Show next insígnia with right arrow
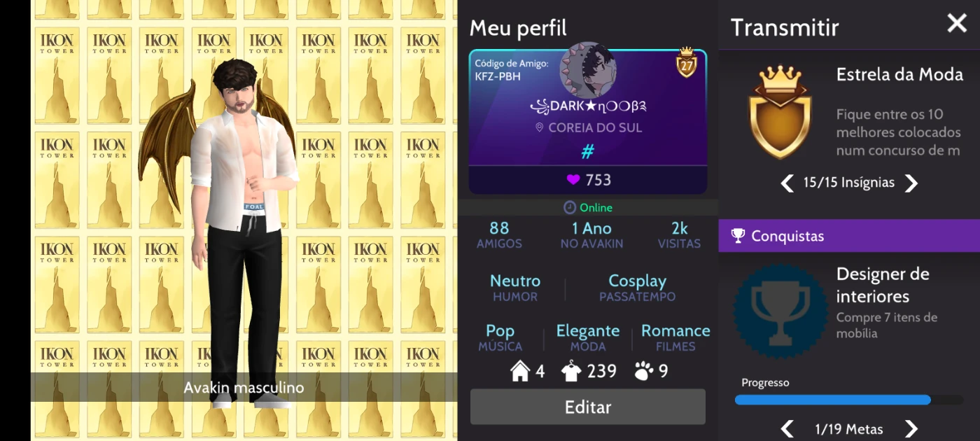Viewport: 980px width, 441px height. point(911,183)
